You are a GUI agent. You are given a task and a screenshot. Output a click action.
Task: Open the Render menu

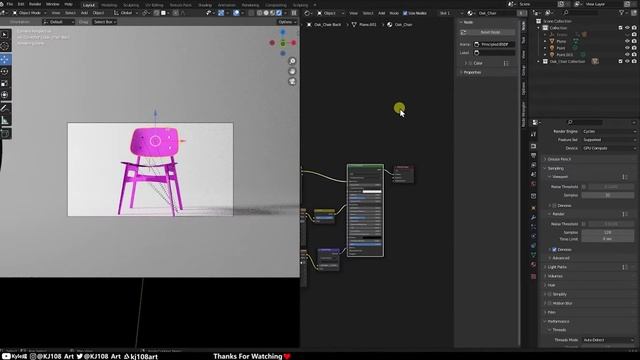35,4
